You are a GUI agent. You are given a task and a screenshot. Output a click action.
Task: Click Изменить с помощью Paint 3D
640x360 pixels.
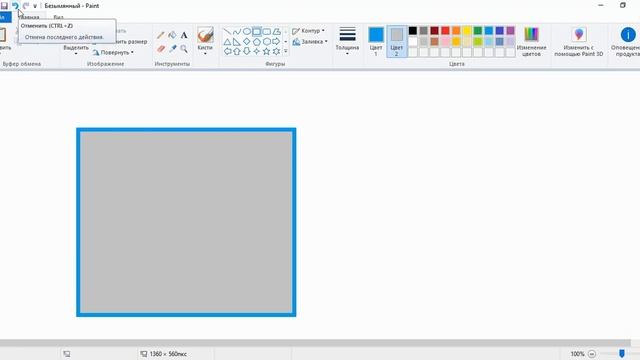579,41
